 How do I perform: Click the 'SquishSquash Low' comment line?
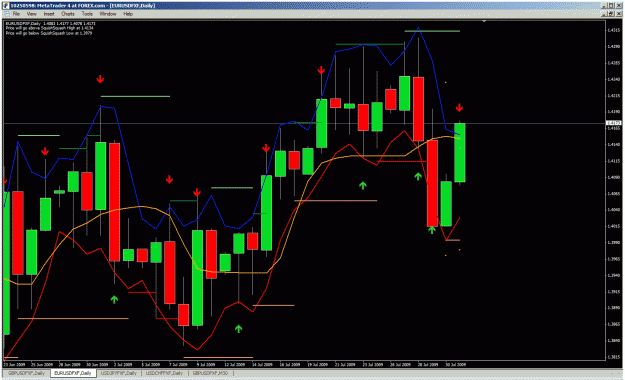(x=49, y=33)
